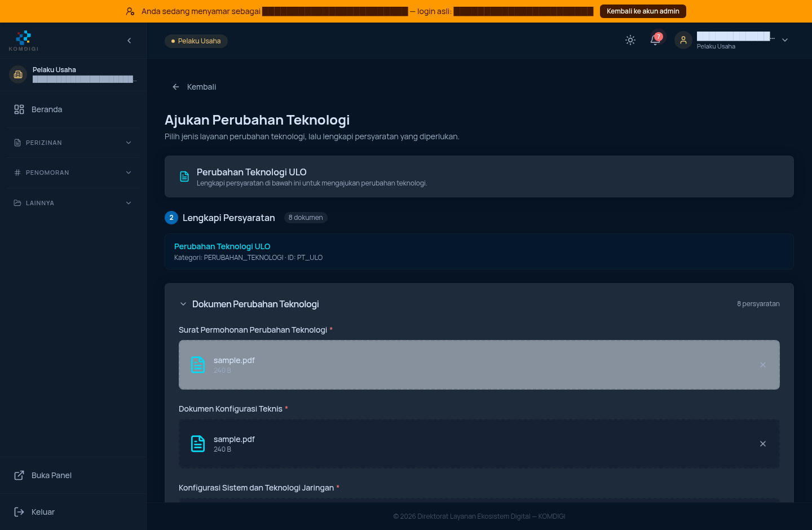Remove the sample.pdf under Dokumen Konfigurasi Teknis
This screenshot has width=812, height=530.
763,444
